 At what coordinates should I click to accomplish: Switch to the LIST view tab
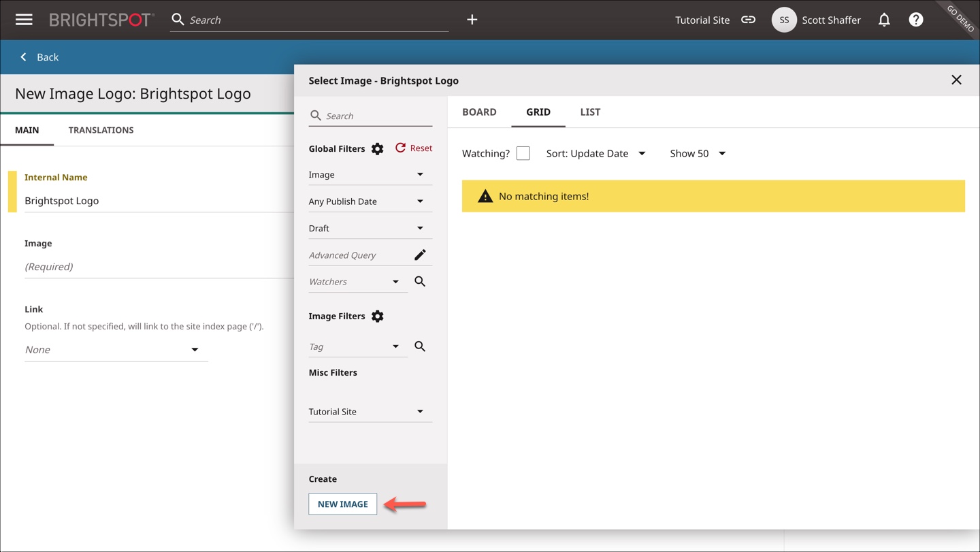click(x=590, y=112)
